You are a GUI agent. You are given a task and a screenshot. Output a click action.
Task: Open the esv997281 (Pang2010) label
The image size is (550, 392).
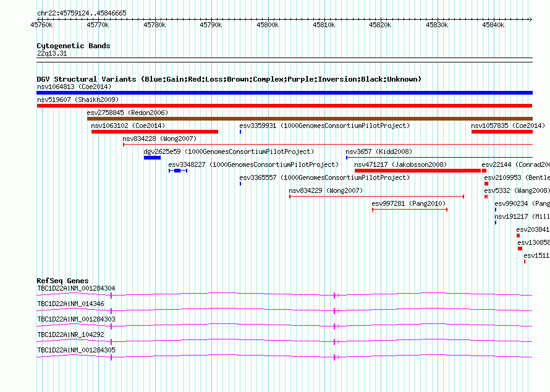(408, 203)
